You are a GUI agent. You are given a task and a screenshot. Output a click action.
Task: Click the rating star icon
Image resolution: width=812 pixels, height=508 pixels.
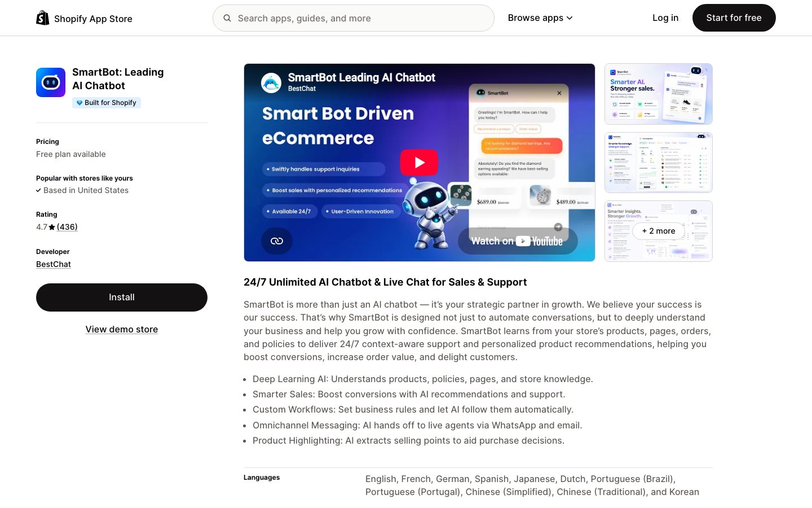click(x=52, y=227)
